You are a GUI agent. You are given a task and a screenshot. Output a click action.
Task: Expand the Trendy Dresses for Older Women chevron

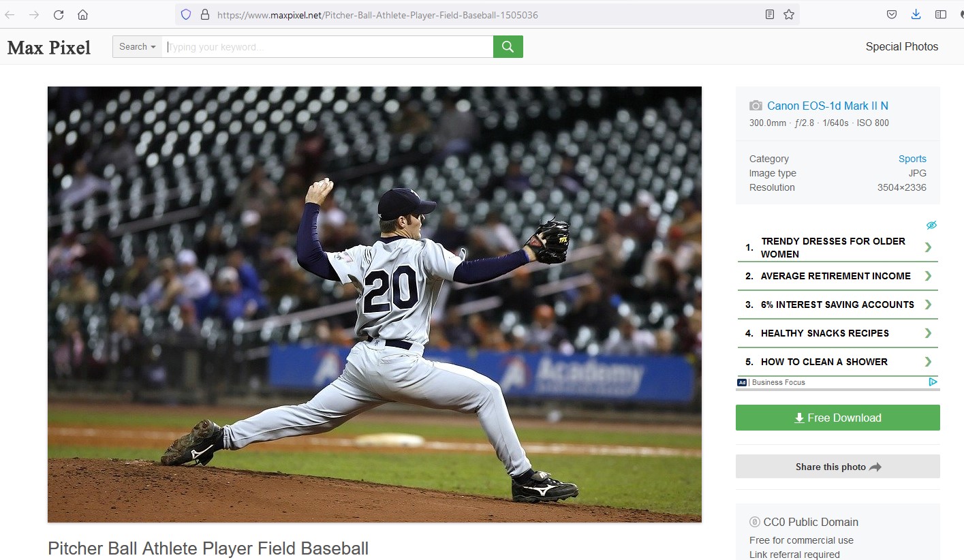(928, 247)
